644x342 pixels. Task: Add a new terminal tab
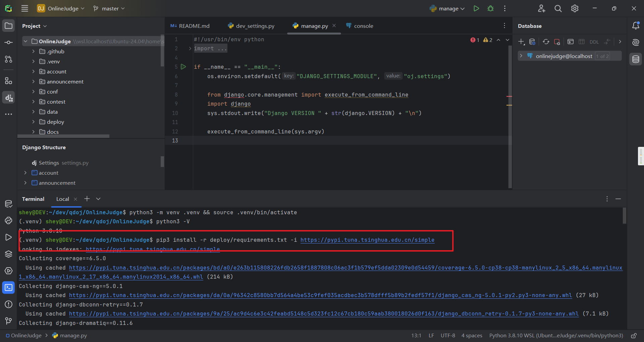pyautogui.click(x=87, y=199)
